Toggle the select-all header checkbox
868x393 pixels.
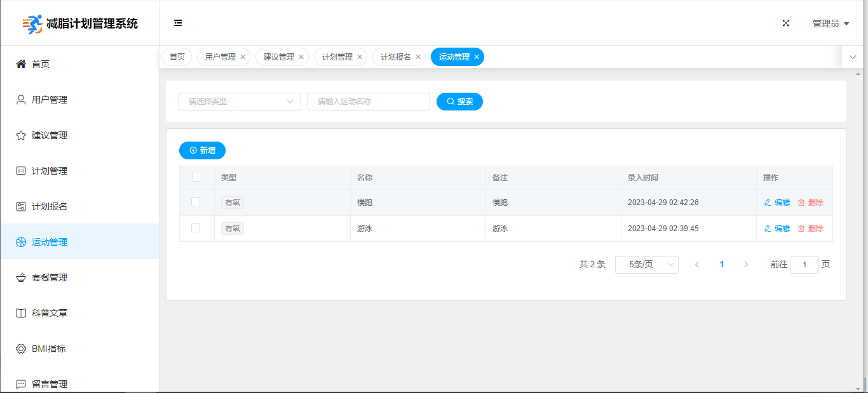(197, 177)
